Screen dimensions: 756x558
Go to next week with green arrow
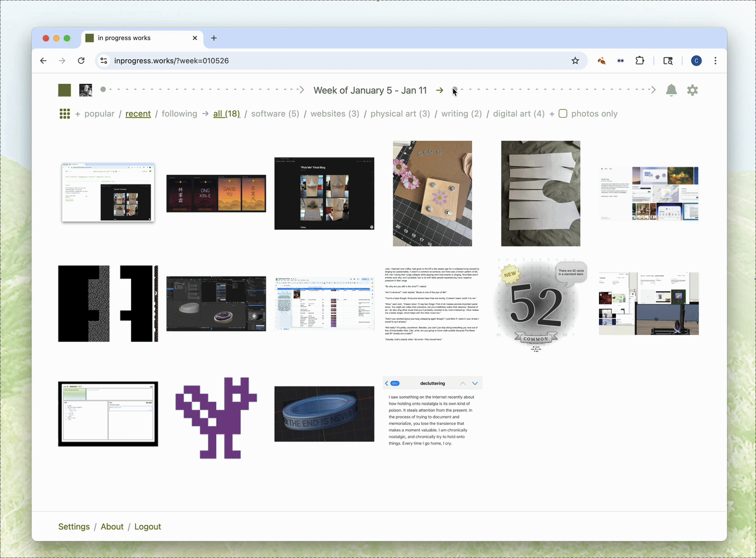439,90
